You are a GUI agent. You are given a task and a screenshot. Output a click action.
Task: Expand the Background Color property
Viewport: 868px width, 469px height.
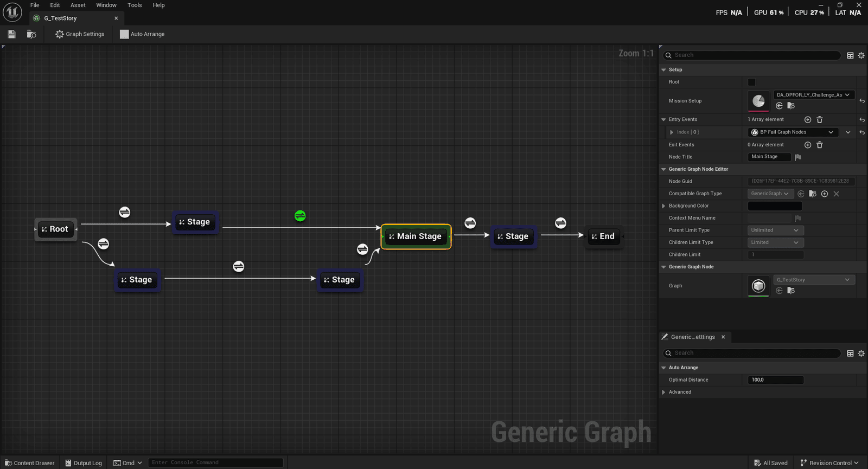point(663,206)
